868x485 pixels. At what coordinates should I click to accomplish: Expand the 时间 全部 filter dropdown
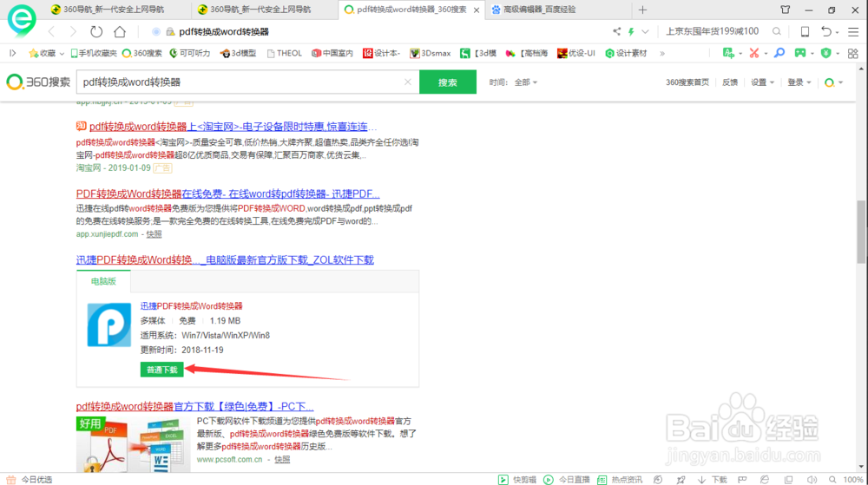(x=526, y=82)
